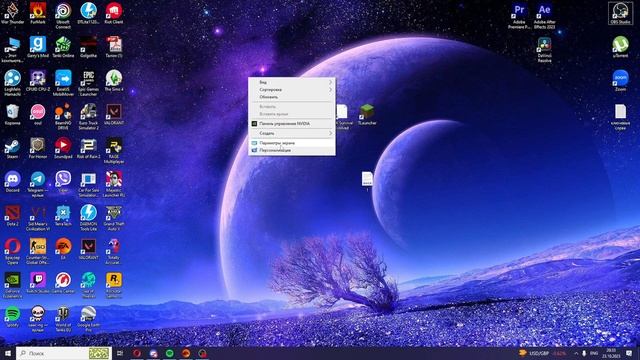Image resolution: width=640 pixels, height=360 pixels.
Task: Select the War Thunder desktop shortcut
Action: point(12,13)
